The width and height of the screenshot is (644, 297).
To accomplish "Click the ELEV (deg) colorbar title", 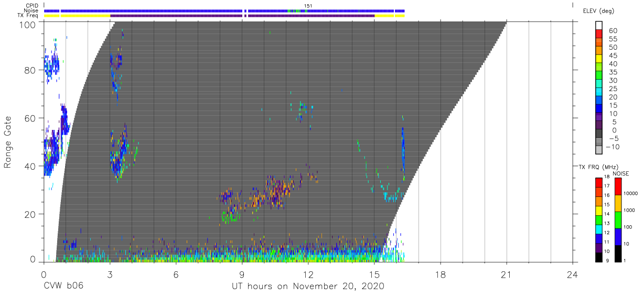I will (598, 10).
